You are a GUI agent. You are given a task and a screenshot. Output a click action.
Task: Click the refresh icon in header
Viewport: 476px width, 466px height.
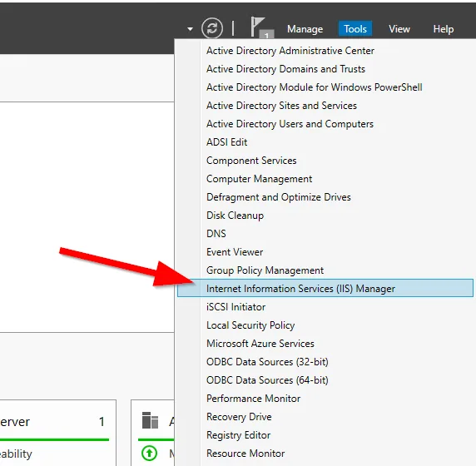point(212,28)
